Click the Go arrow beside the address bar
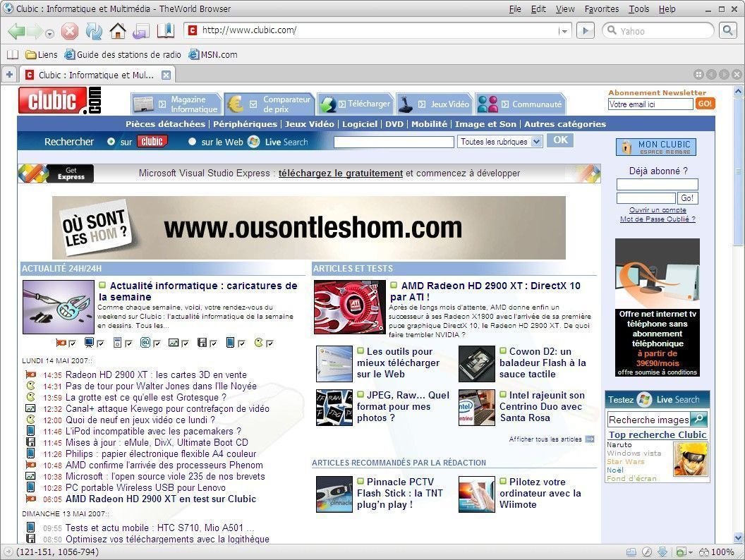This screenshot has width=745, height=560. coord(586,31)
